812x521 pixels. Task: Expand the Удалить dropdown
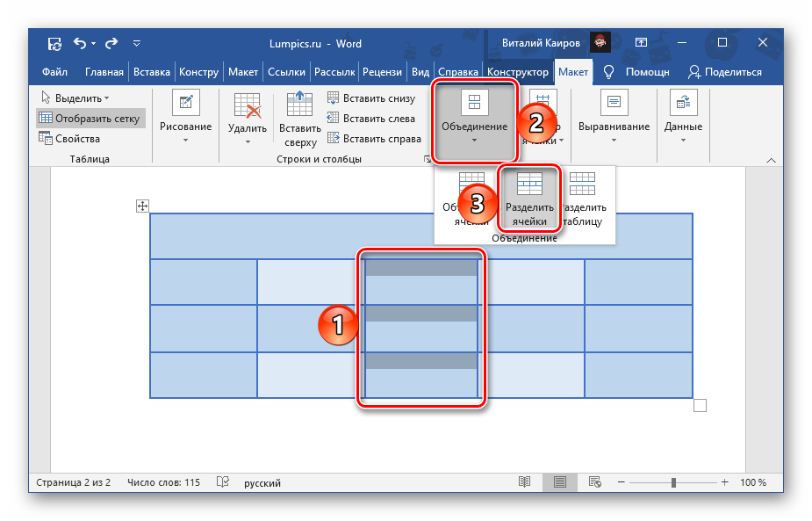tap(247, 119)
